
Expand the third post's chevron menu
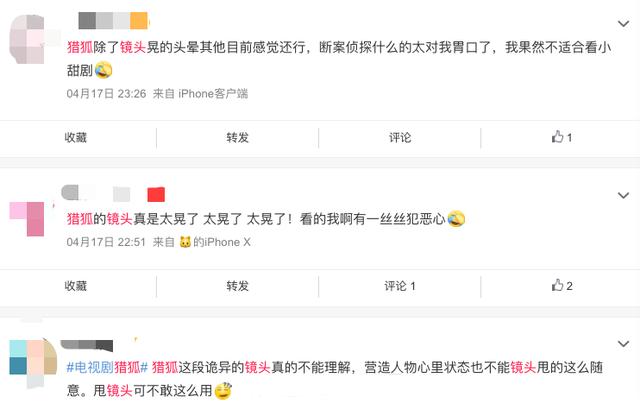pos(623,344)
